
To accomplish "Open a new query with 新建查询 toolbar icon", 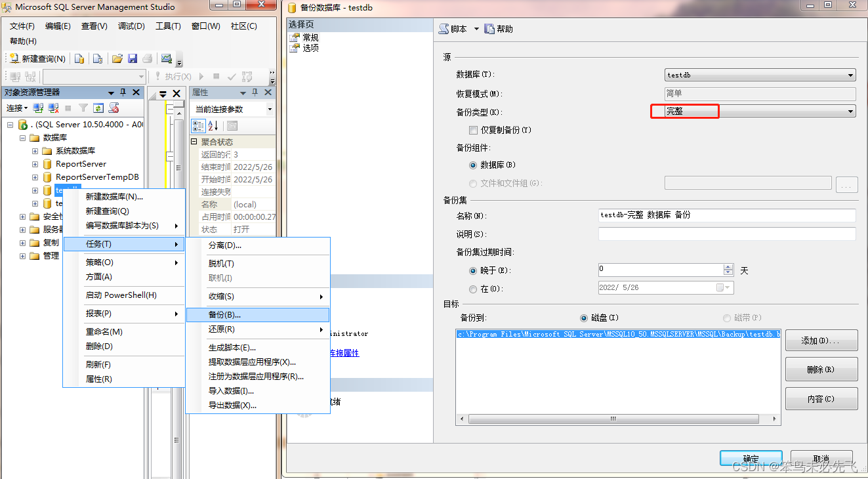I will 40,58.
